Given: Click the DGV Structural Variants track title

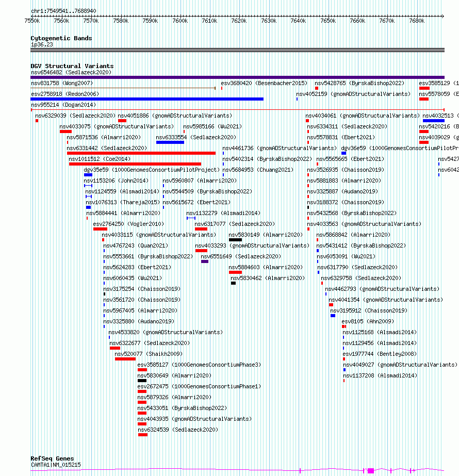Looking at the screenshot, I should (x=72, y=66).
